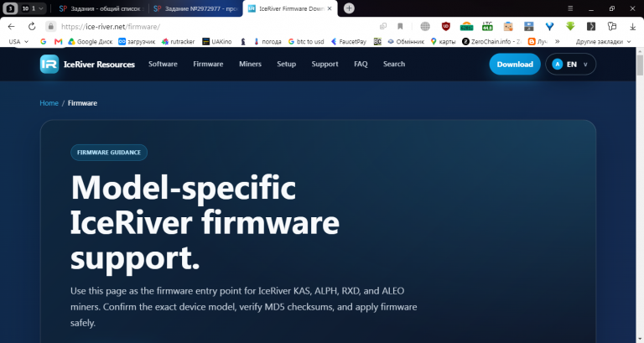Open the uBlock Origin shield extension
The height and width of the screenshot is (343, 644).
click(445, 27)
